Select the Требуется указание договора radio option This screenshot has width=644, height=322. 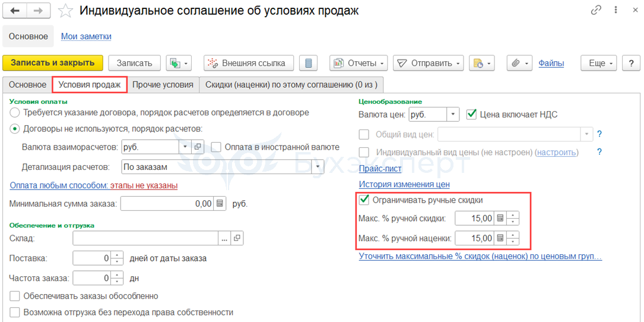coord(15,112)
